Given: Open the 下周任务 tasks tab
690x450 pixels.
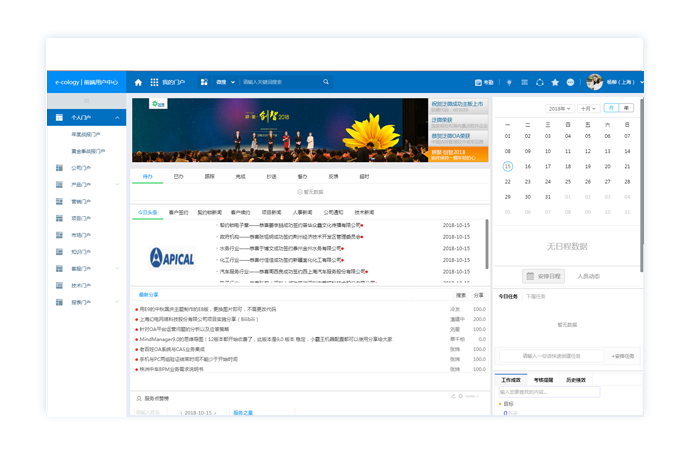Looking at the screenshot, I should pyautogui.click(x=536, y=296).
